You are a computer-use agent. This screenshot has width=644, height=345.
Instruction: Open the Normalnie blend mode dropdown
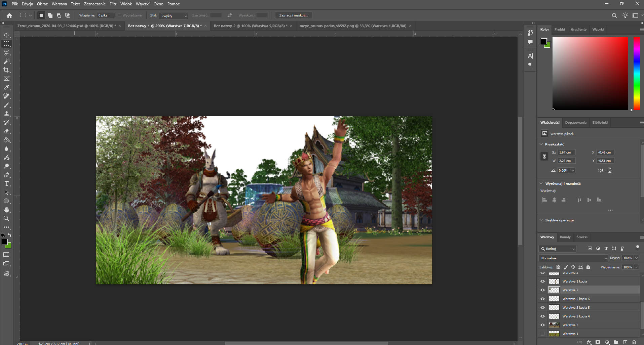[573, 258]
